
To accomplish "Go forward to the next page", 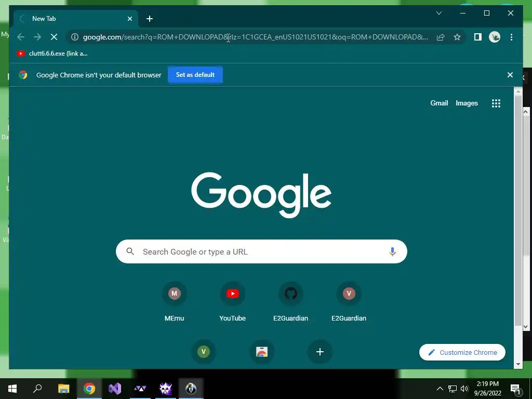I will [37, 37].
